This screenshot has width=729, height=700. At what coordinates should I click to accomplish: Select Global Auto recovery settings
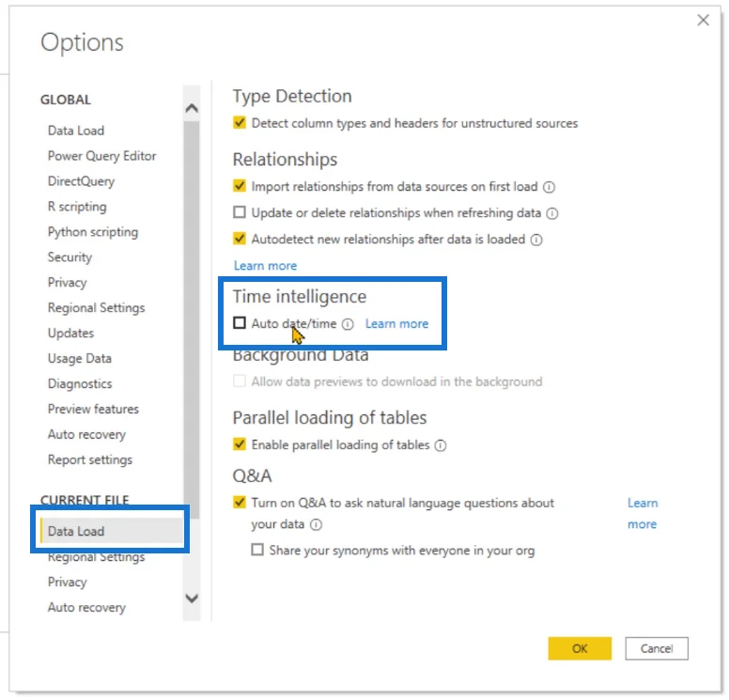(87, 434)
